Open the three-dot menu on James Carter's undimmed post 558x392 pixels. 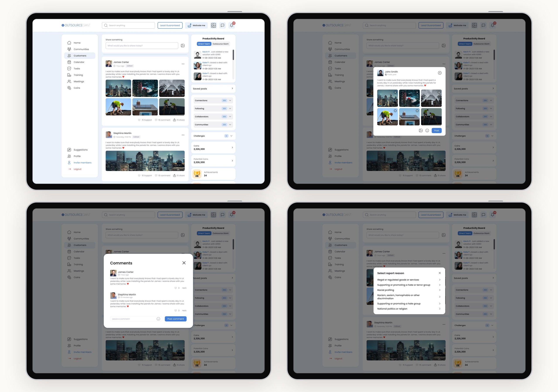pos(183,64)
